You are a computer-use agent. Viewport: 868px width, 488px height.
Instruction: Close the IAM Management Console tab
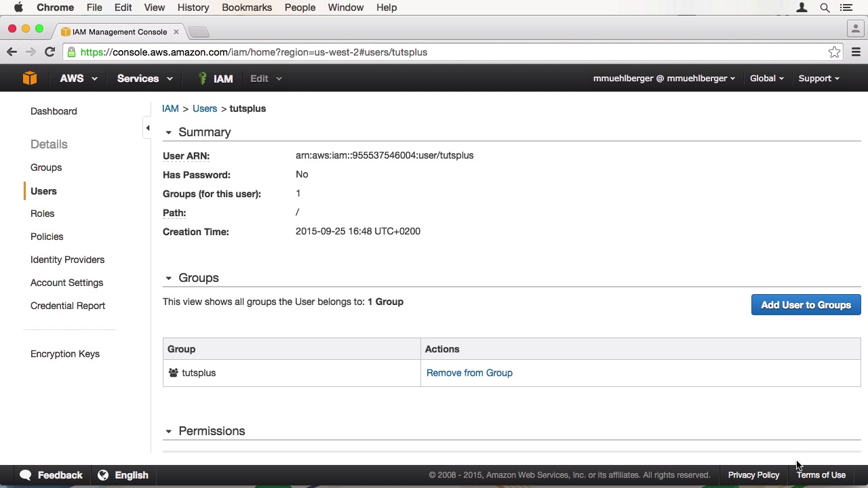click(x=176, y=31)
